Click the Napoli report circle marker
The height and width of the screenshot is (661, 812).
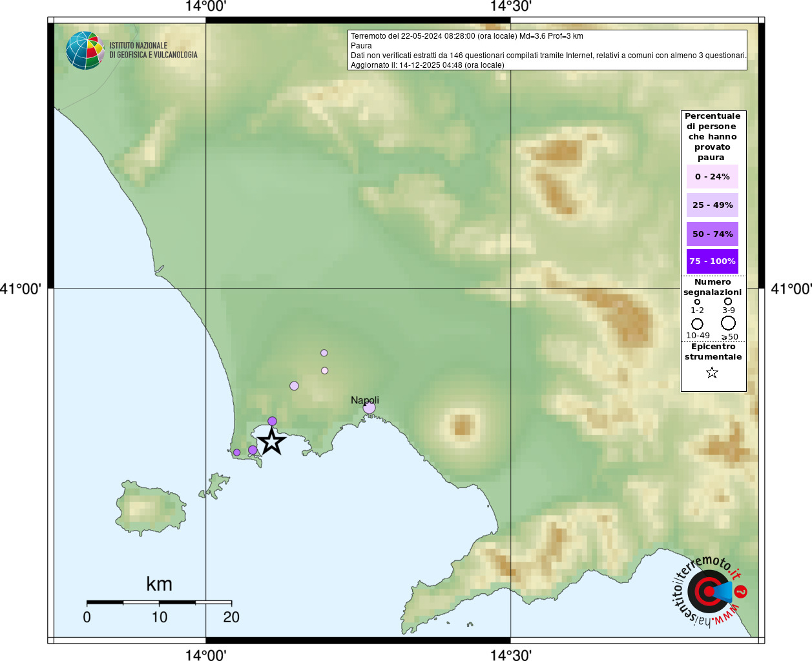pos(369,408)
